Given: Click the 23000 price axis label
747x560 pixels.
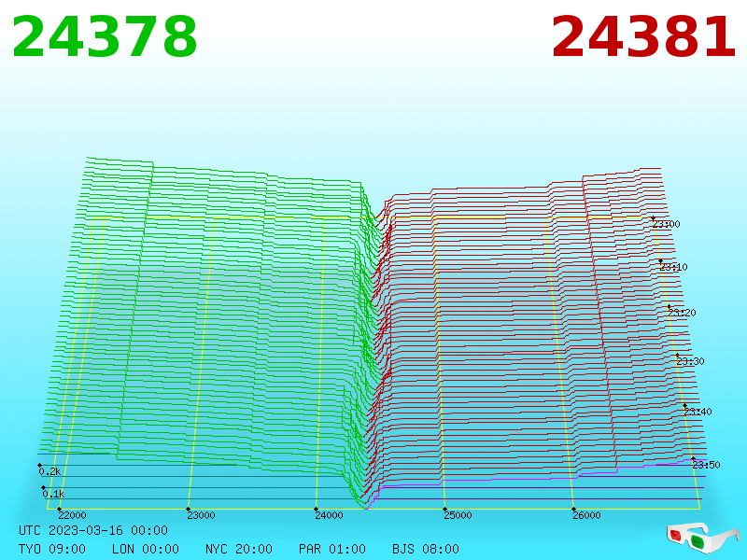Looking at the screenshot, I should point(201,515).
